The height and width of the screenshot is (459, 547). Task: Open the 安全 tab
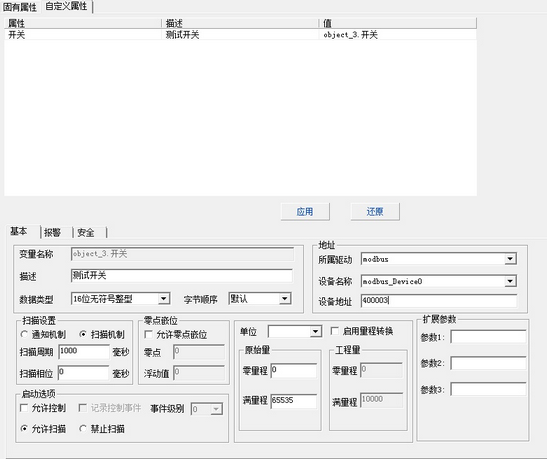[86, 232]
